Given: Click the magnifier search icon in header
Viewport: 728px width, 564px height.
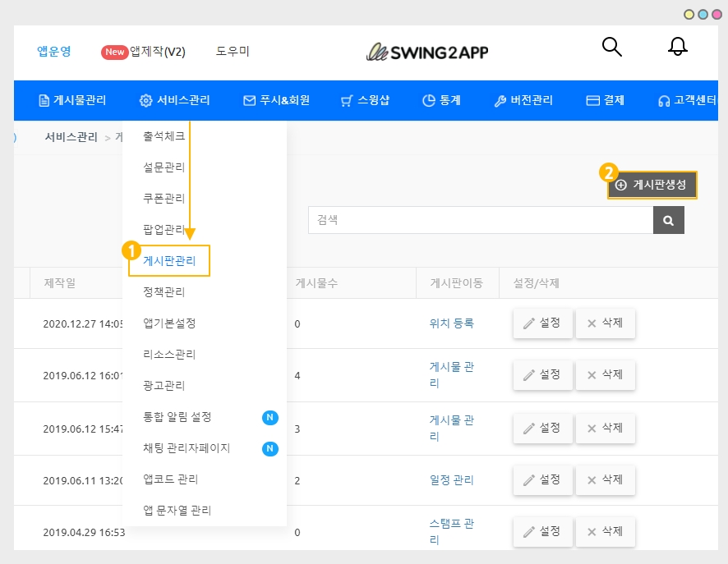Looking at the screenshot, I should coord(612,47).
